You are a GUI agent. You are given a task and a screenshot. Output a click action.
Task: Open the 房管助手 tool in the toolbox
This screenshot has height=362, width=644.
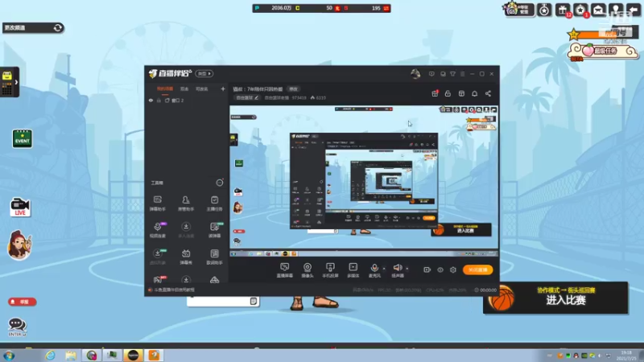click(x=186, y=204)
